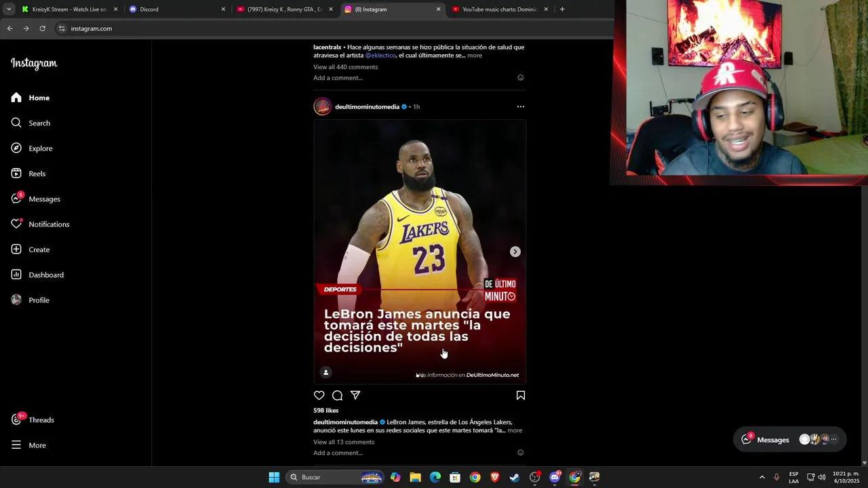Image resolution: width=868 pixels, height=488 pixels.
Task: Click the Buscar taskbar search box
Action: point(334,477)
